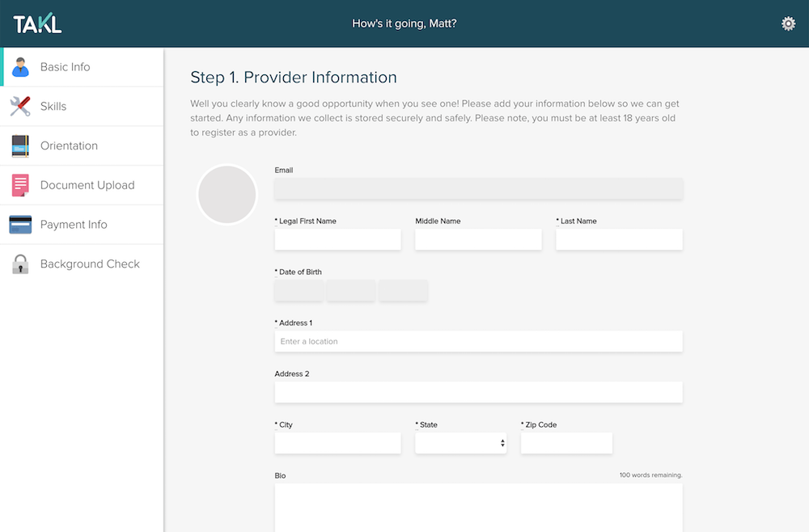This screenshot has height=532, width=809.
Task: Click the Zip Code input field
Action: point(566,443)
